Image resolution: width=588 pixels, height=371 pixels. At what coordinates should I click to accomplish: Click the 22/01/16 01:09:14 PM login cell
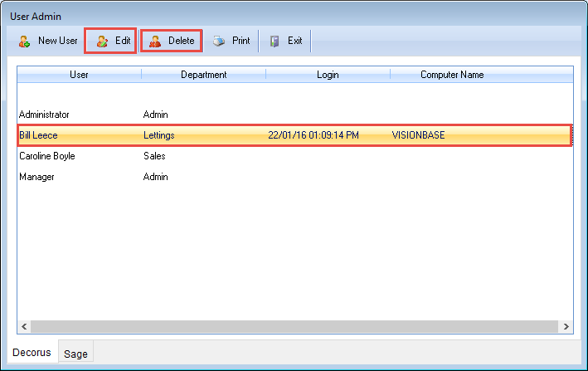click(313, 135)
